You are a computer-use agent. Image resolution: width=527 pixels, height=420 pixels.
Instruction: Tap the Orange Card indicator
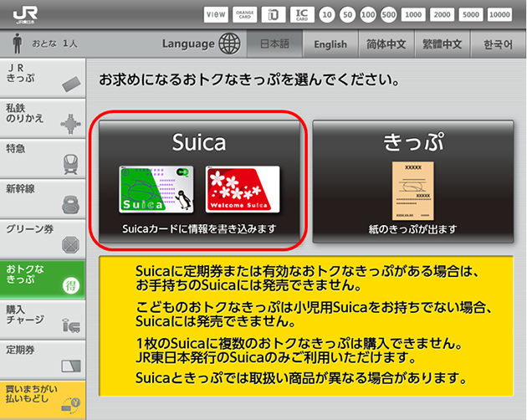tap(244, 14)
